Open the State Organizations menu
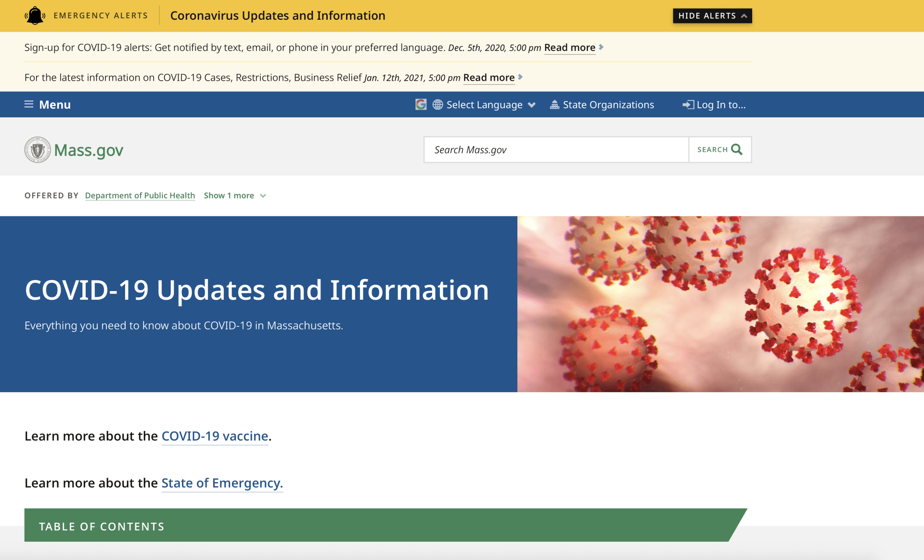Screen dimensions: 924x560 coord(608,104)
